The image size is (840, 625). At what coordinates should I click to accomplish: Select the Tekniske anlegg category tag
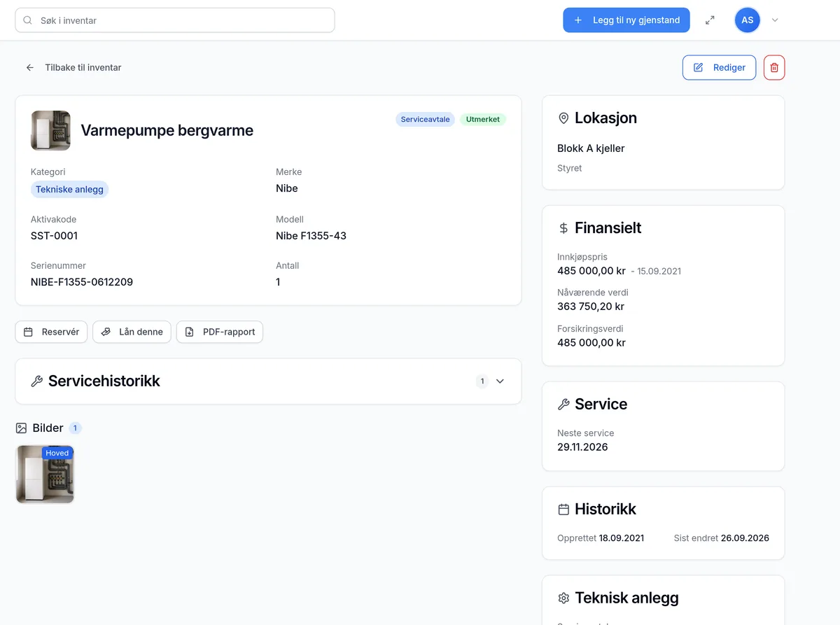[x=69, y=190]
